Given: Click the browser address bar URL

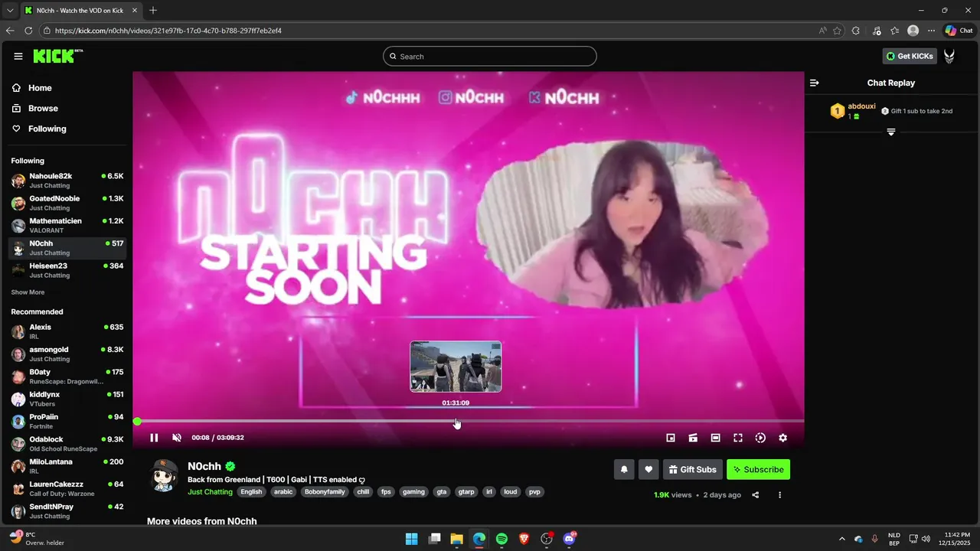Looking at the screenshot, I should tap(168, 31).
